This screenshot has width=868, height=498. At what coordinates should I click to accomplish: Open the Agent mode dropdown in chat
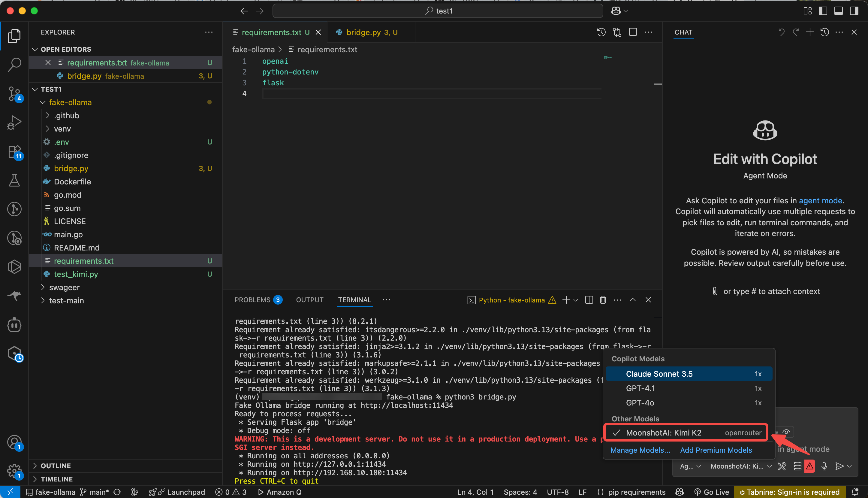point(690,466)
